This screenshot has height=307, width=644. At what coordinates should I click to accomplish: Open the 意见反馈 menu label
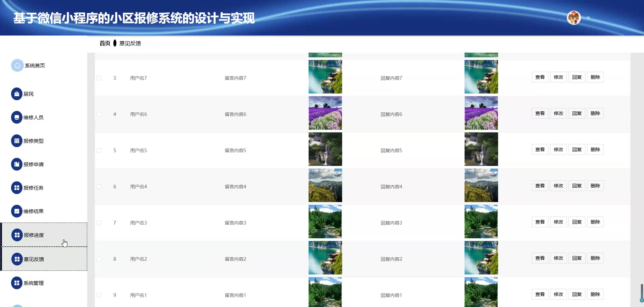click(x=34, y=259)
